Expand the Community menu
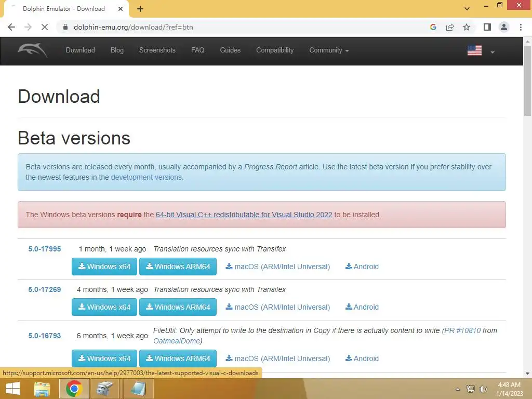The height and width of the screenshot is (399, 532). pos(329,50)
